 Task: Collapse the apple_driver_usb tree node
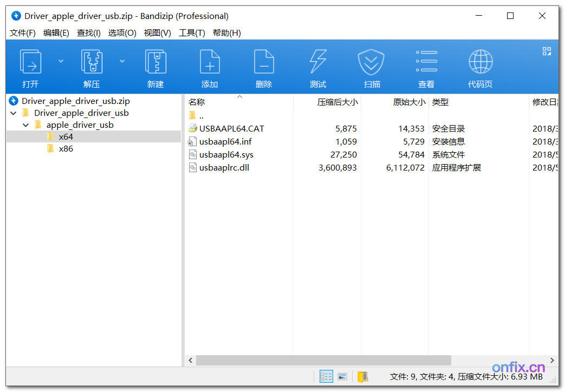pyautogui.click(x=25, y=125)
